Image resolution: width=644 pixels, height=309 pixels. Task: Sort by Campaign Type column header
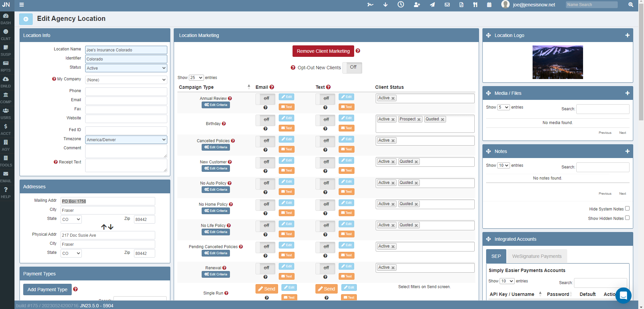click(x=215, y=87)
